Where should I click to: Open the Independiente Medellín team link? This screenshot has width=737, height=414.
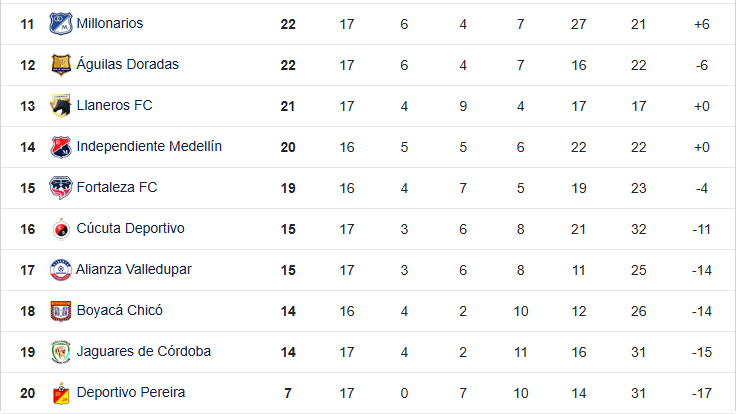[x=149, y=147]
